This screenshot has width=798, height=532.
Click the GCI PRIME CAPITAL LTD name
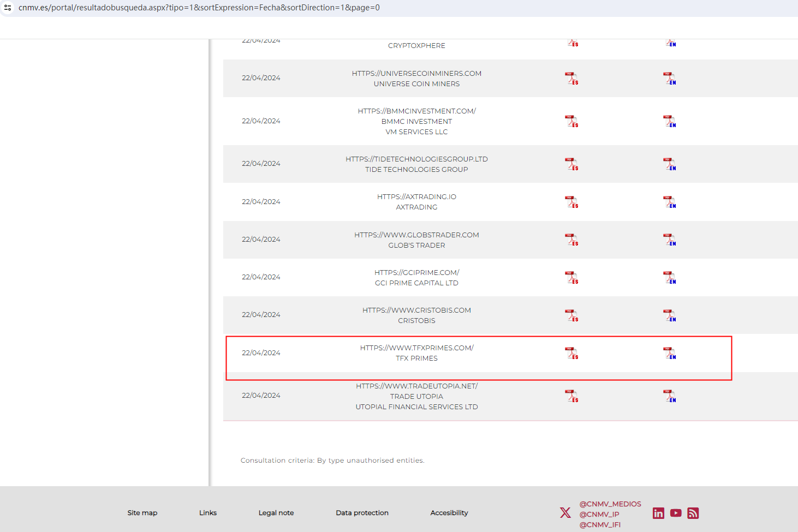(x=416, y=283)
